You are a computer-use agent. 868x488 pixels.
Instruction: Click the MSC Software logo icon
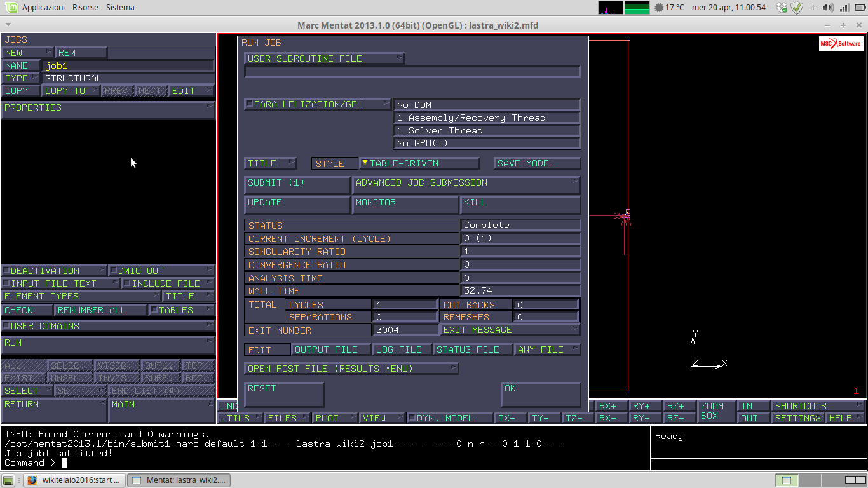click(x=841, y=43)
